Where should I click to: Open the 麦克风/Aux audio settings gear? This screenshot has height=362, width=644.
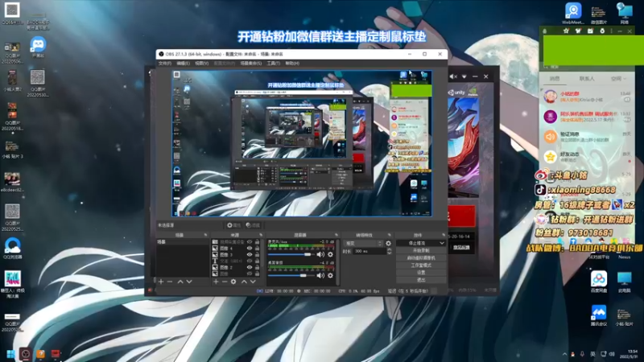point(330,254)
